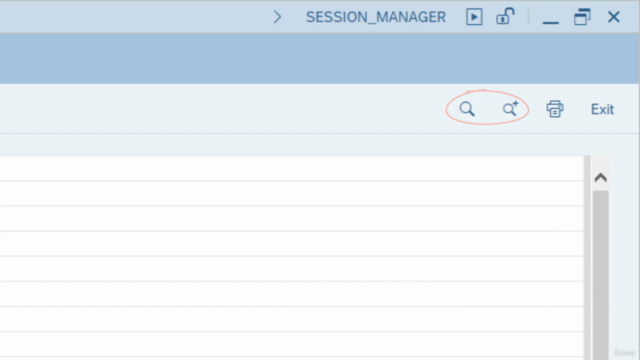Click the Exit button
Screen dimensions: 640x360
click(x=602, y=109)
